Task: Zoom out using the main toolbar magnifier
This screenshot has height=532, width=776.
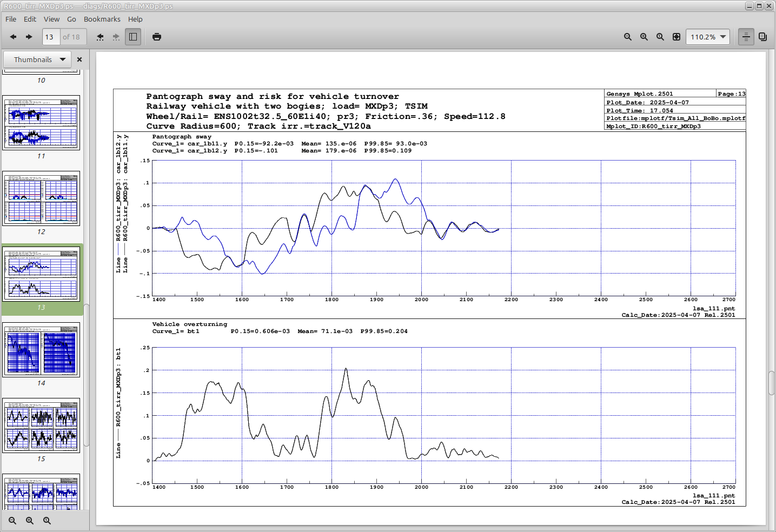Action: point(628,37)
